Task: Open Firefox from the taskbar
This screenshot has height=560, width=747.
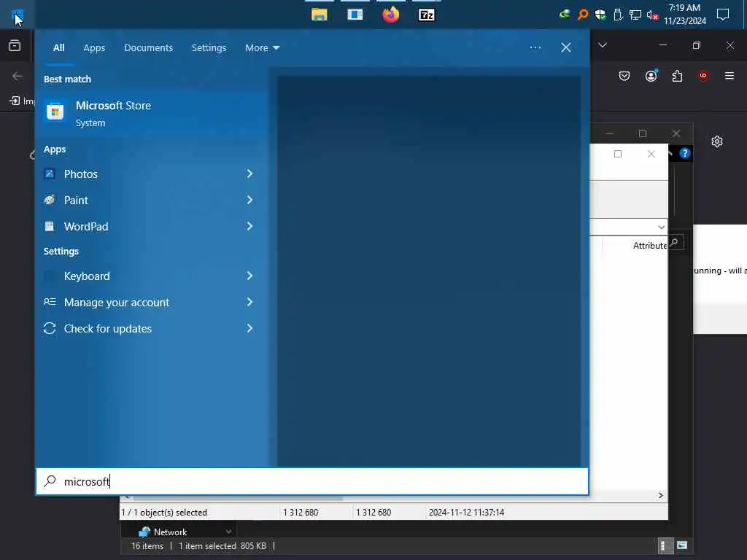Action: point(391,15)
